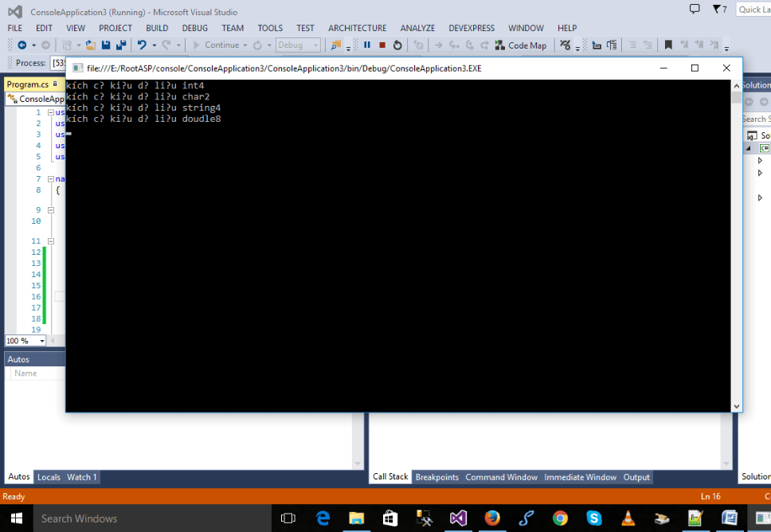The image size is (771, 532).
Task: Open the DEVEXPRESS menu
Action: pos(472,28)
